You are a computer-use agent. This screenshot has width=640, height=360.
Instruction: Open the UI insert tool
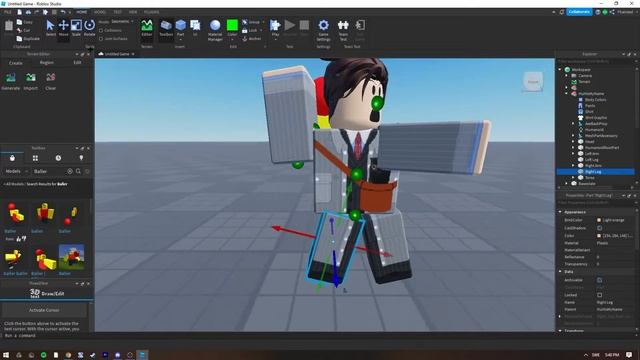coord(195,28)
